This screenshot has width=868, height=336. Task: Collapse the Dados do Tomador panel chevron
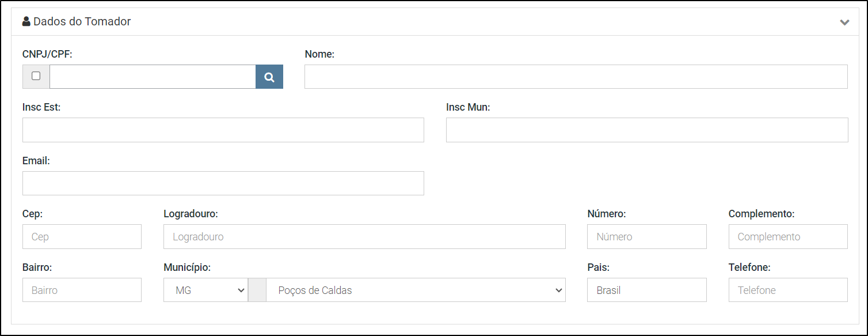pos(844,22)
